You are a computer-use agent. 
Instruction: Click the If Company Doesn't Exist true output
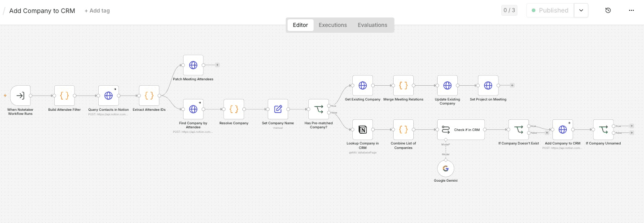[x=529, y=126]
